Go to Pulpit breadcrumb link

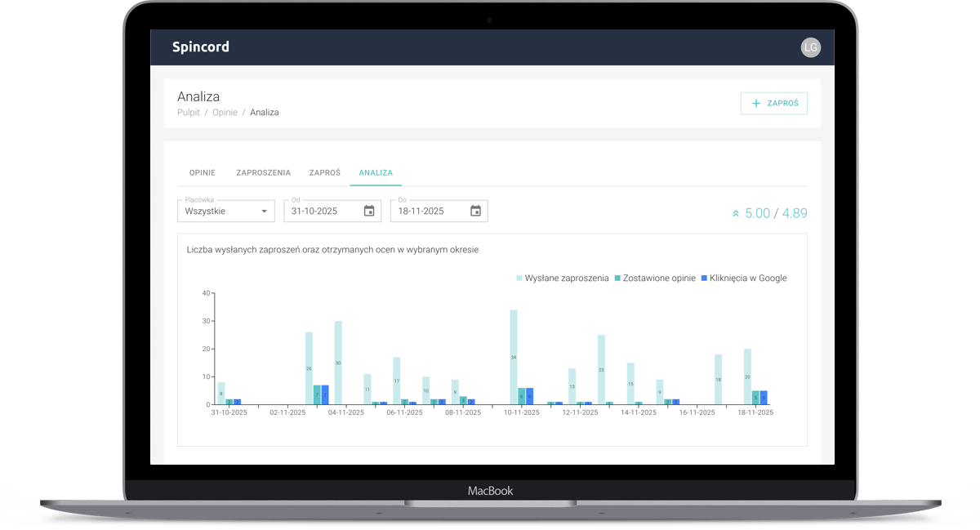click(x=189, y=113)
